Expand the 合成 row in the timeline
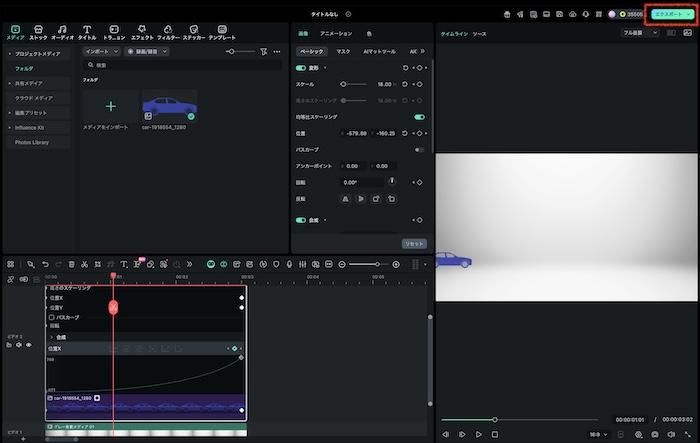 (51, 337)
